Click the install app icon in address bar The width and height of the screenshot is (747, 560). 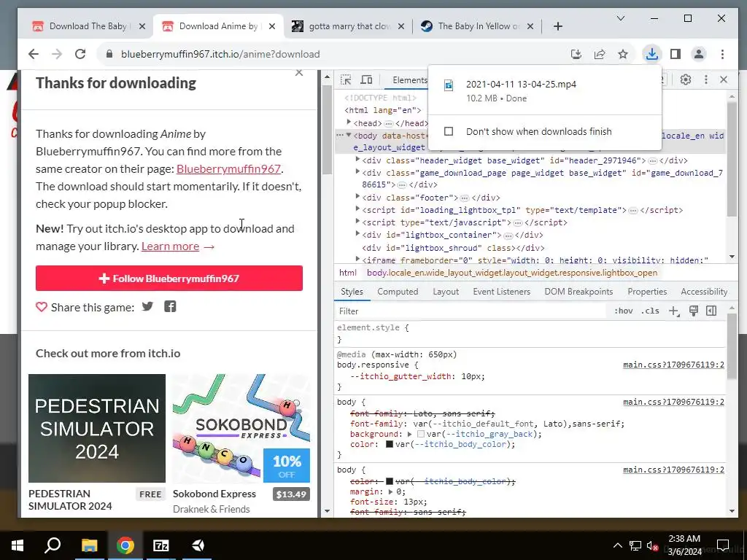coord(576,54)
